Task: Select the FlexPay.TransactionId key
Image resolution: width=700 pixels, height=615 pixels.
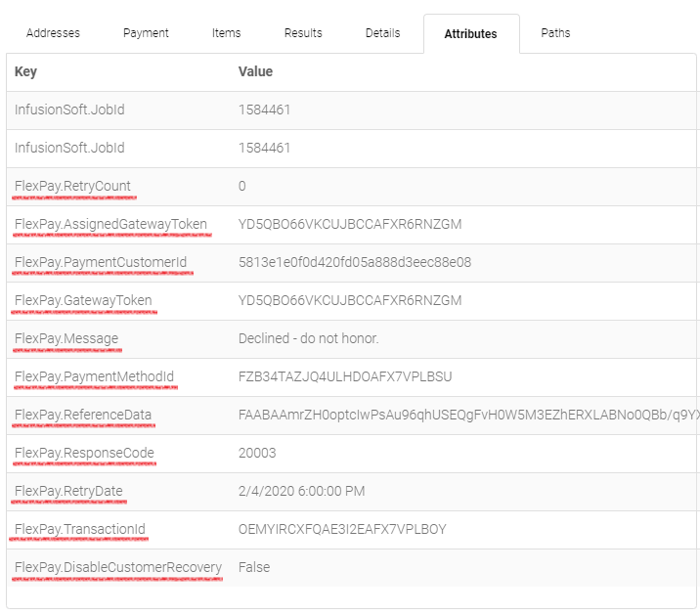Action: pos(80,529)
